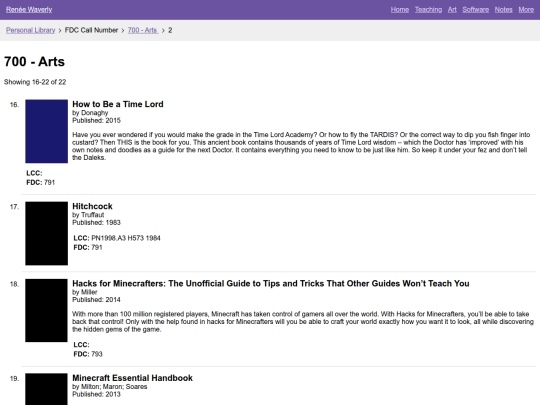The width and height of the screenshot is (540, 405).
Task: Click the FDC: 791 line under Hitchcock
Action: pyautogui.click(x=88, y=247)
